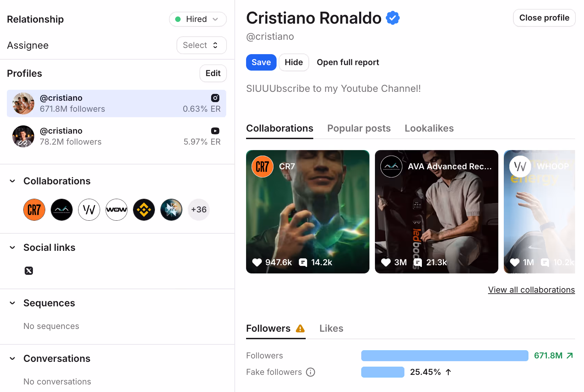The height and width of the screenshot is (392, 584).
Task: Open the X social link icon
Action: [x=29, y=270]
